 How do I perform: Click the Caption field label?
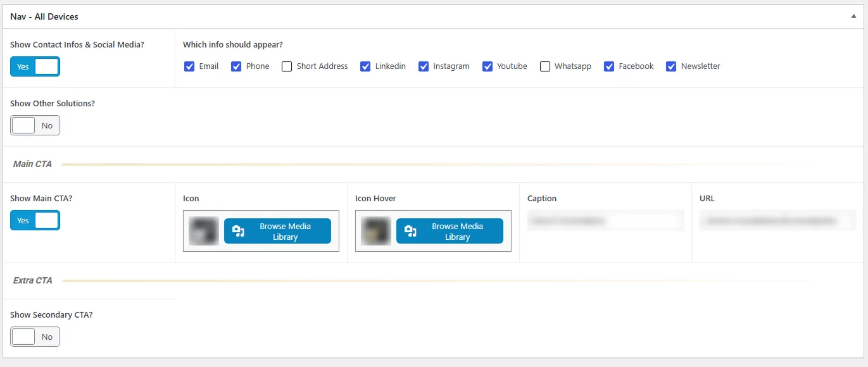coord(542,199)
